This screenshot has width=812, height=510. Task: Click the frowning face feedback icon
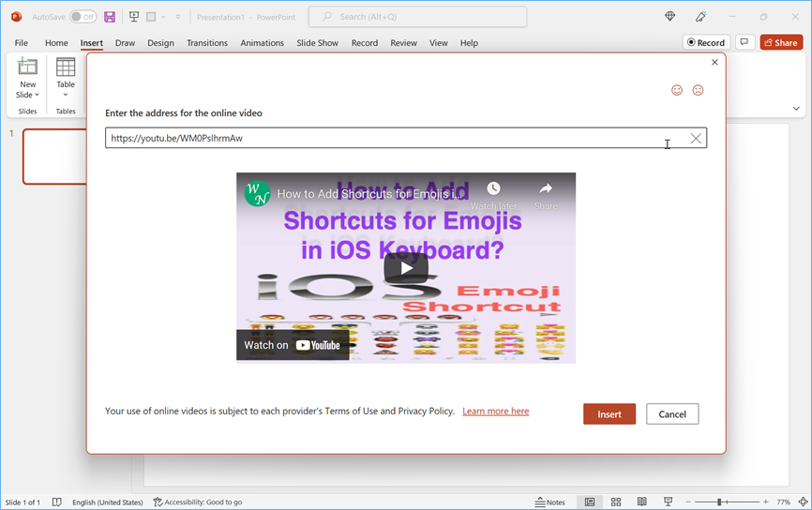pyautogui.click(x=698, y=90)
